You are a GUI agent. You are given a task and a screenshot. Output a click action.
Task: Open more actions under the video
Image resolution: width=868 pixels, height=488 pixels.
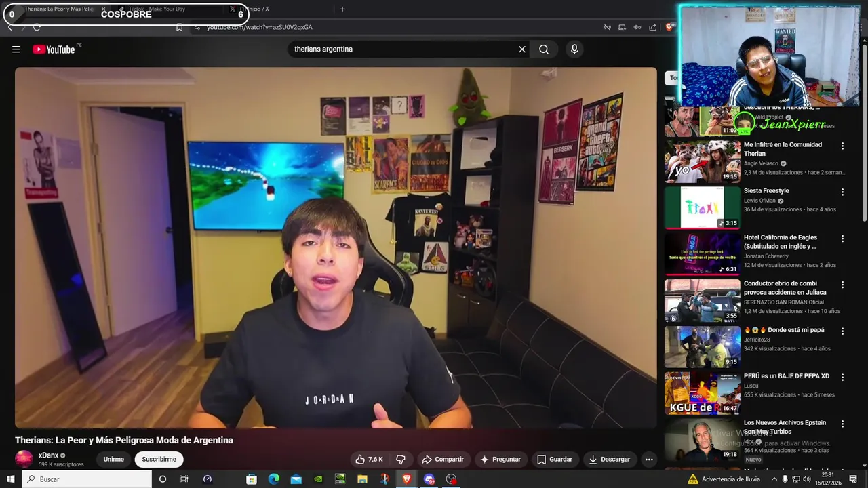point(649,459)
